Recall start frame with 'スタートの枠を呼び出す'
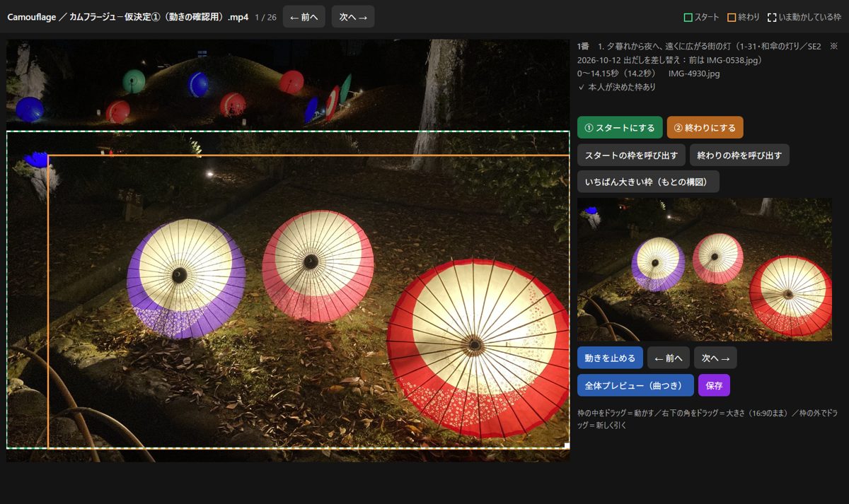 [631, 155]
